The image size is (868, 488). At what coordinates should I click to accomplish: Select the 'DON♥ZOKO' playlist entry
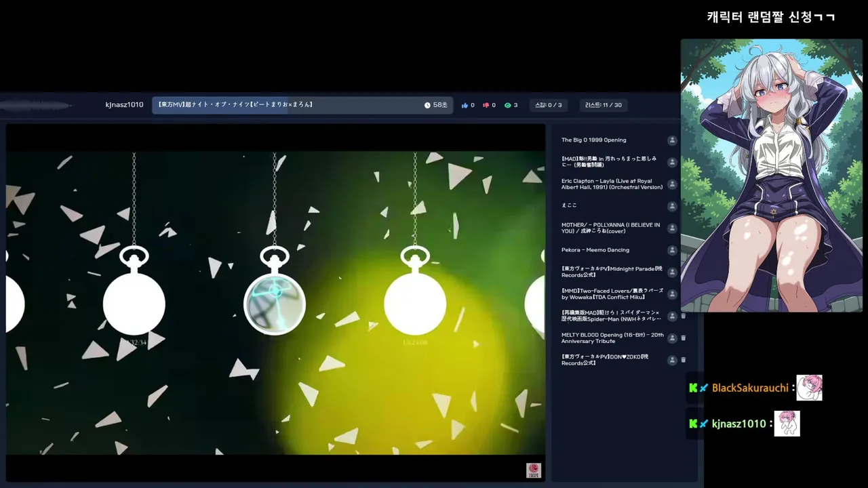[x=605, y=360]
